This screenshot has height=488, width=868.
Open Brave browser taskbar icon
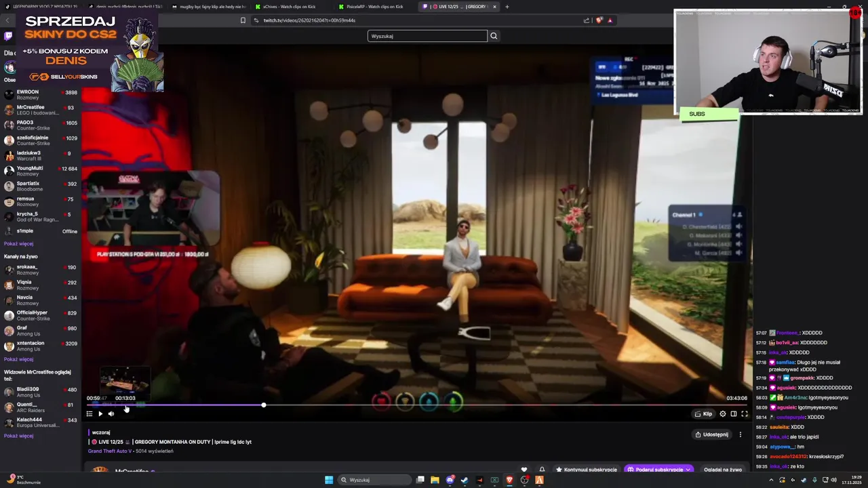coord(509,480)
